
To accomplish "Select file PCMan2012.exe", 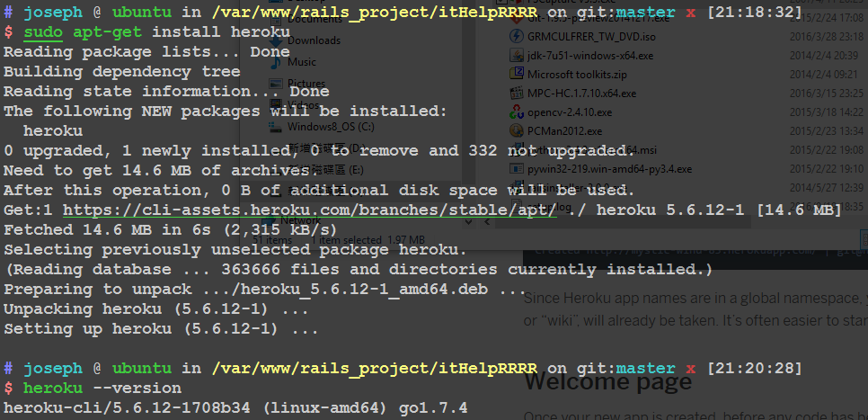I will [564, 130].
